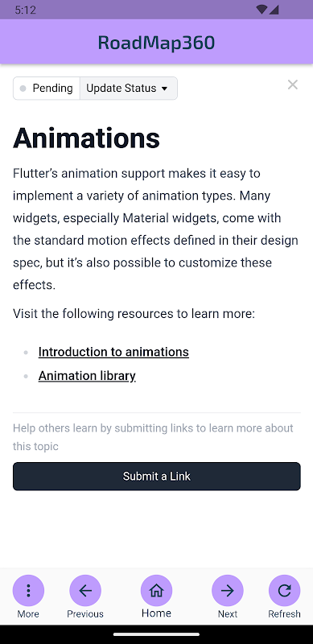313x644 pixels.
Task: Select the Pending status indicator
Action: coord(47,89)
